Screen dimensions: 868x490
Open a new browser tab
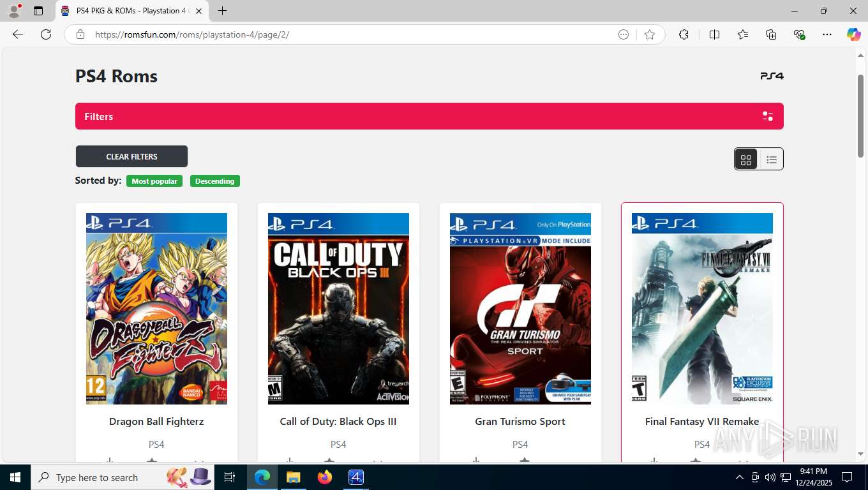click(x=222, y=11)
